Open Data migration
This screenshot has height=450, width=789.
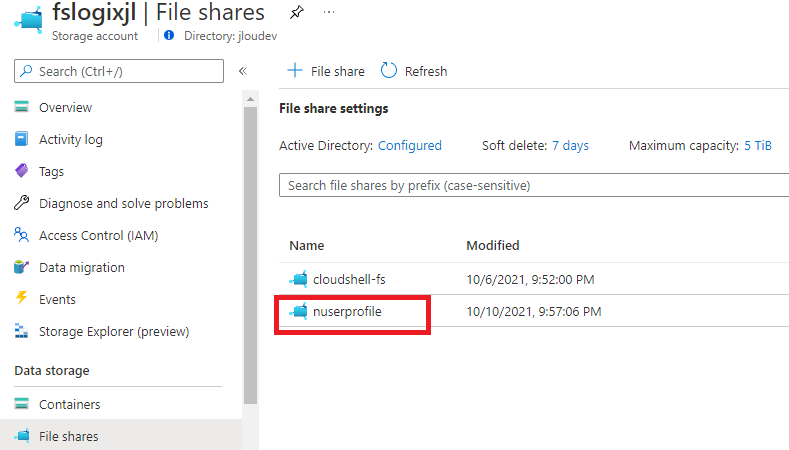pyautogui.click(x=82, y=267)
